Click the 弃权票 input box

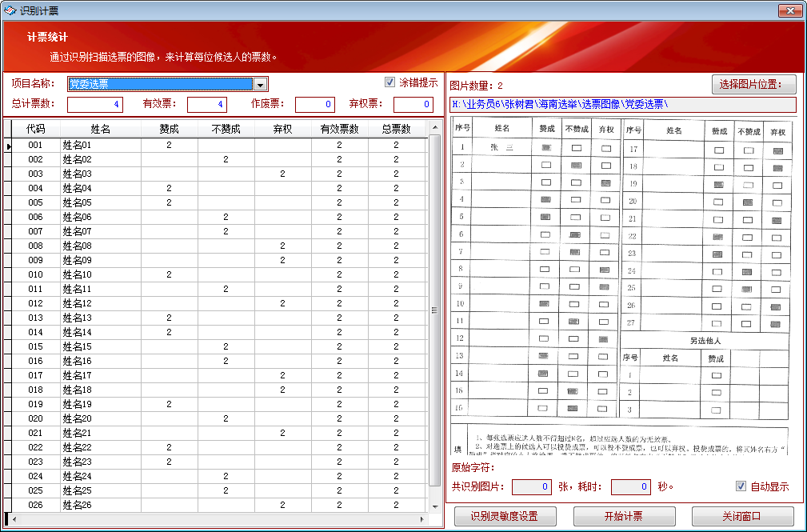click(411, 104)
